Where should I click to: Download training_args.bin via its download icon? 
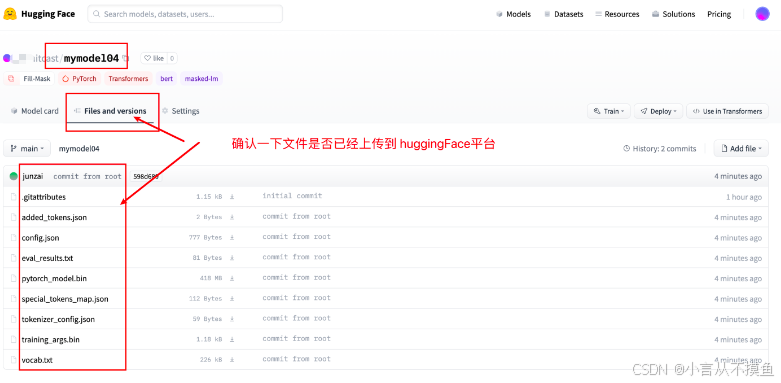click(232, 339)
